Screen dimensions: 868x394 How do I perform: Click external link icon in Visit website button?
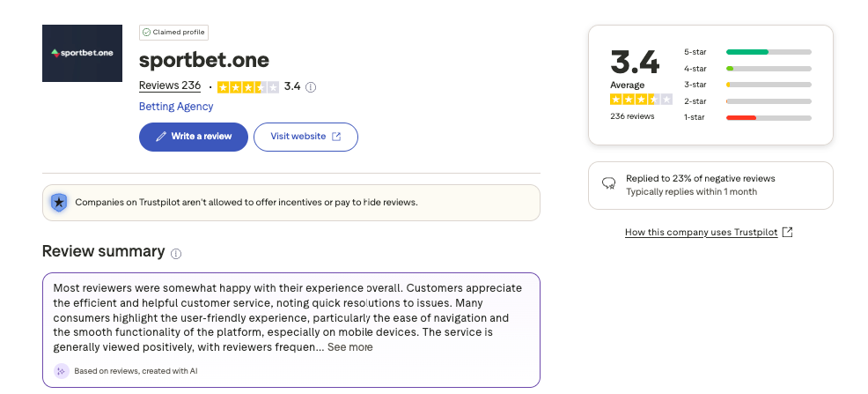click(x=336, y=137)
